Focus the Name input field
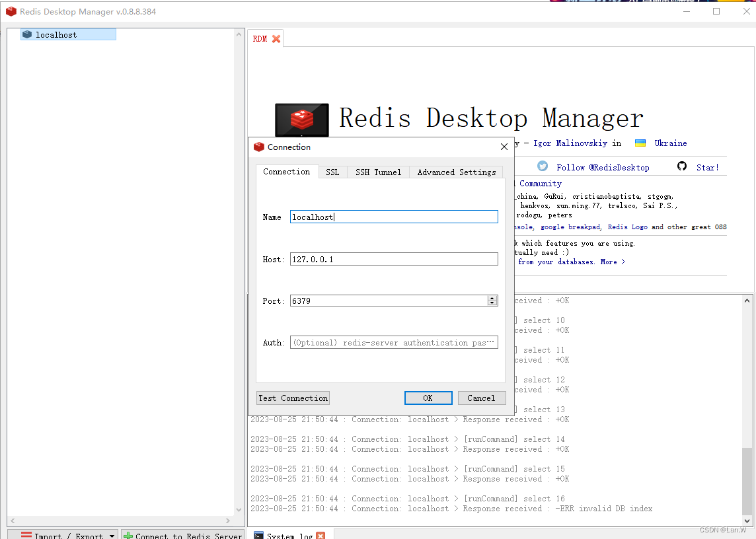The width and height of the screenshot is (756, 539). click(x=394, y=217)
